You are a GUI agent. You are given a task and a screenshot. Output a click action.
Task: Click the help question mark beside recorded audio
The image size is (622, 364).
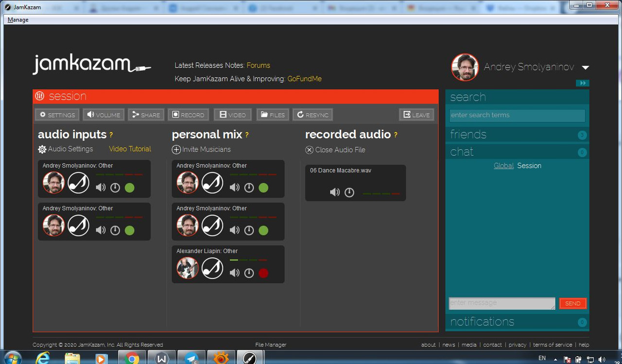point(396,135)
